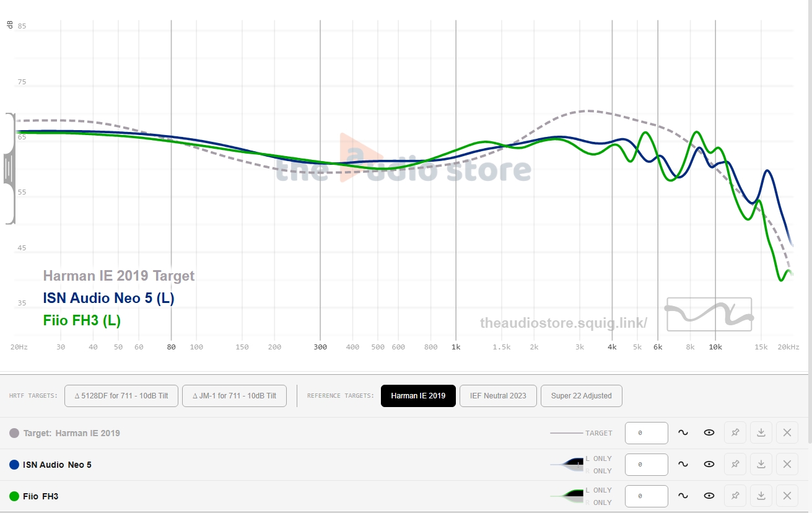Select the 5128DF for 711 10dB Tilt target
812x513 pixels.
(121, 396)
